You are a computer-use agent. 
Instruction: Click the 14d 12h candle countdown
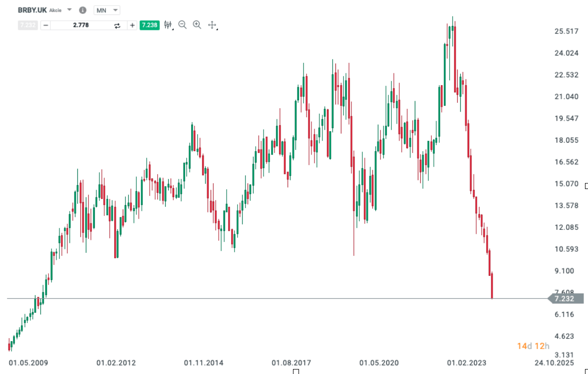[533, 346]
